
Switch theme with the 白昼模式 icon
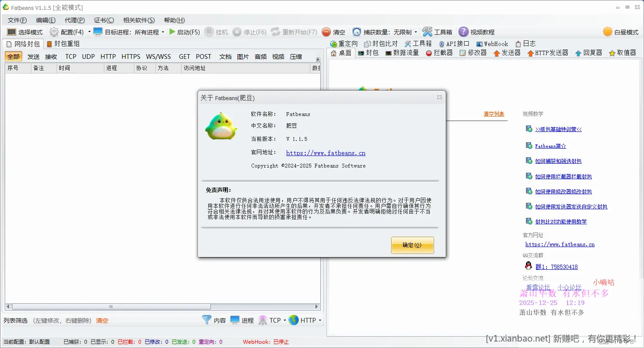tap(620, 31)
